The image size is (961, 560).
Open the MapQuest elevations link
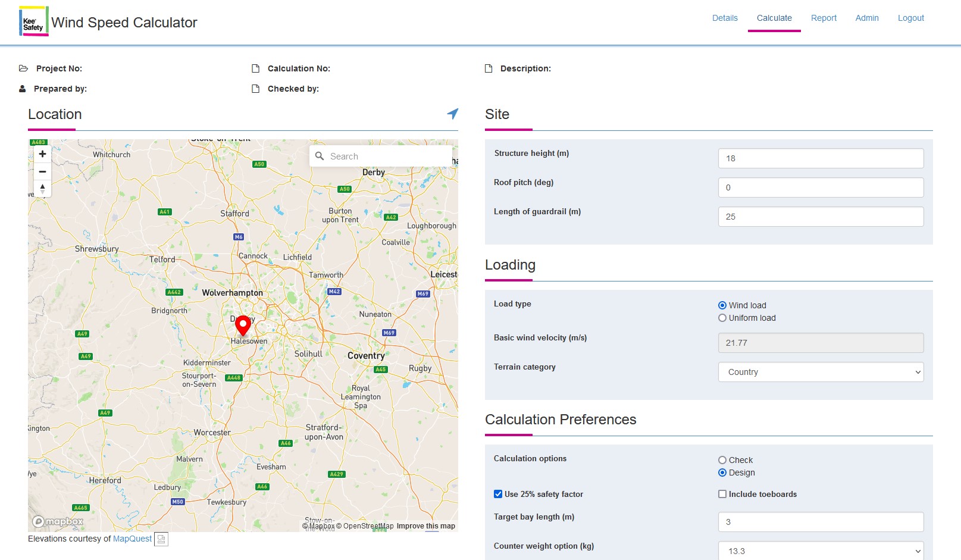tap(132, 539)
